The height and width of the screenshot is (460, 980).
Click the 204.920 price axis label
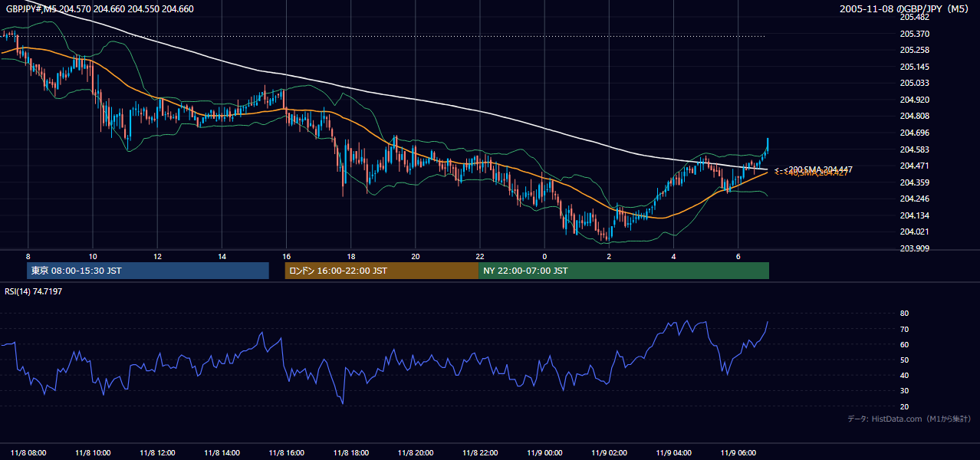[x=914, y=100]
